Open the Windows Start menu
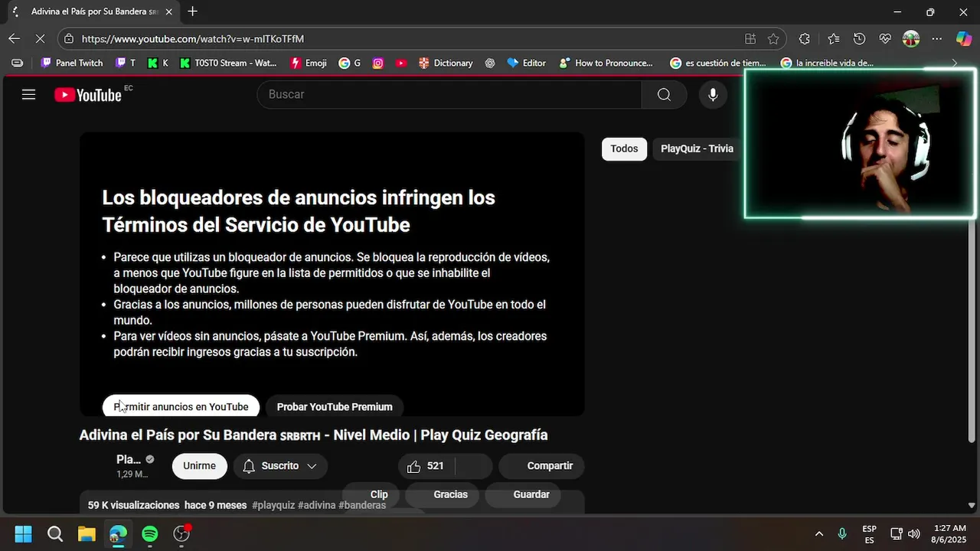The width and height of the screenshot is (980, 551). (x=23, y=533)
